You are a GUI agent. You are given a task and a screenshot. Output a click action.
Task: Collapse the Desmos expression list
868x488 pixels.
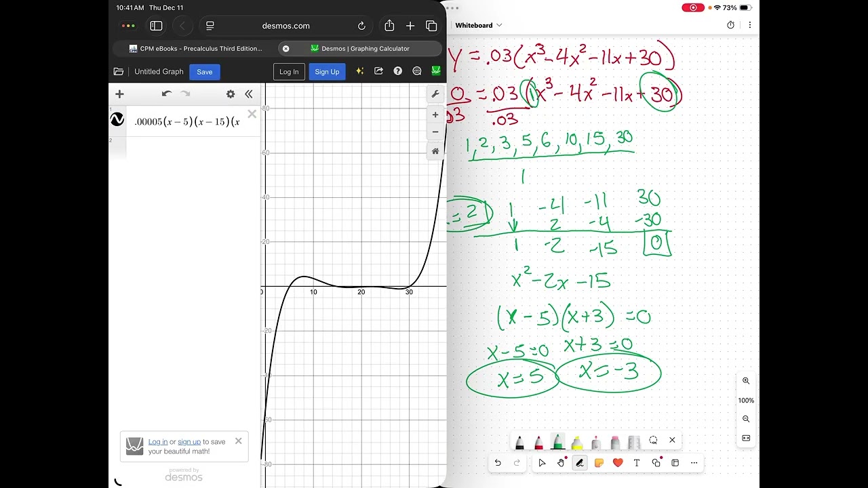[x=249, y=94]
